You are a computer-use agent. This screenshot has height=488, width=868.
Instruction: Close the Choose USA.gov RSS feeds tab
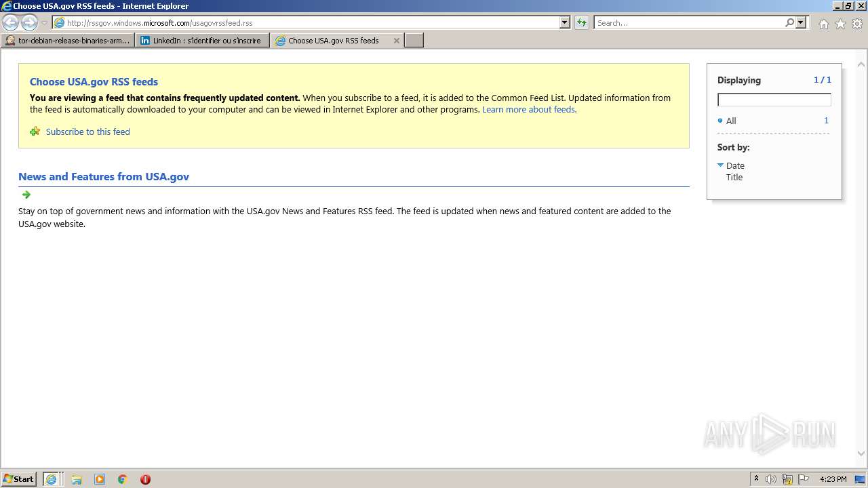coord(397,41)
